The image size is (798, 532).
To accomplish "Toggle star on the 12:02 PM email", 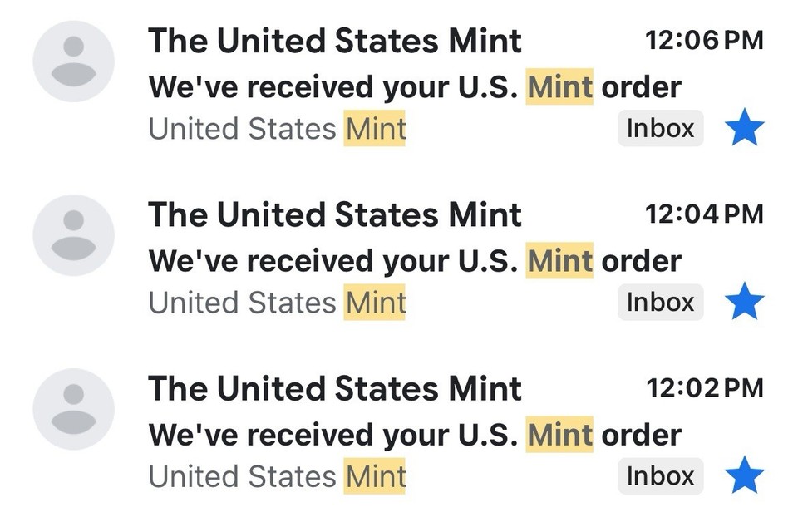I will click(x=744, y=476).
